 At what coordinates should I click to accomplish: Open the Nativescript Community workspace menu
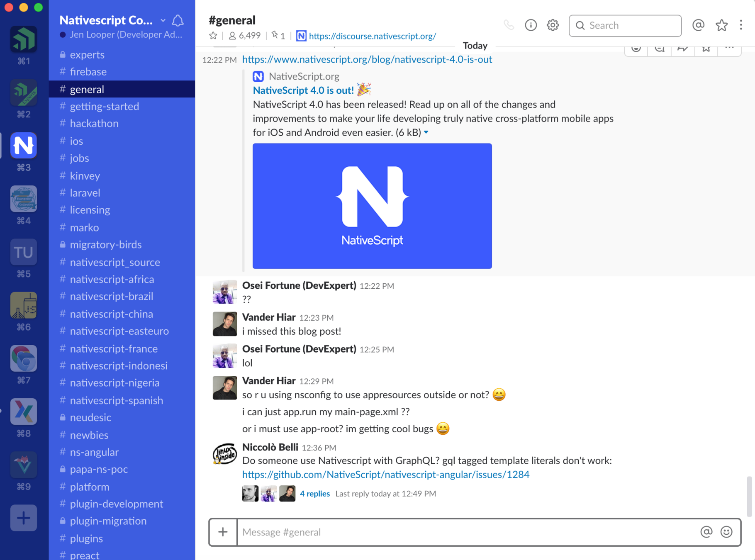click(112, 20)
